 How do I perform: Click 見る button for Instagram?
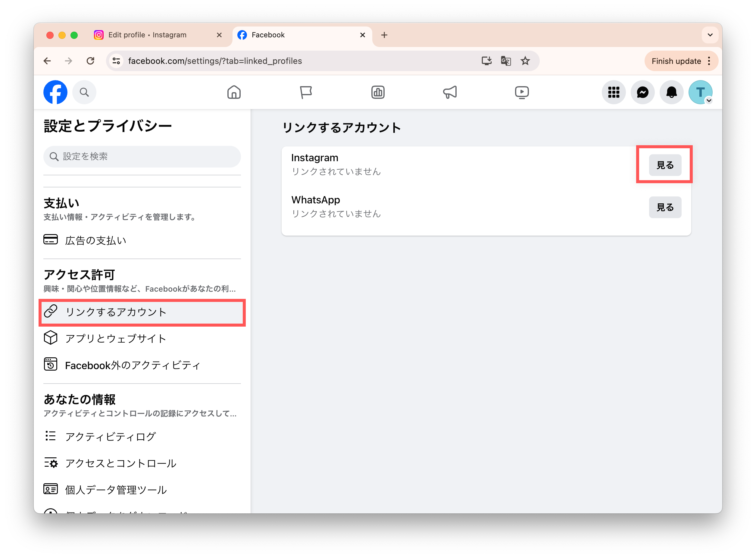click(x=665, y=165)
